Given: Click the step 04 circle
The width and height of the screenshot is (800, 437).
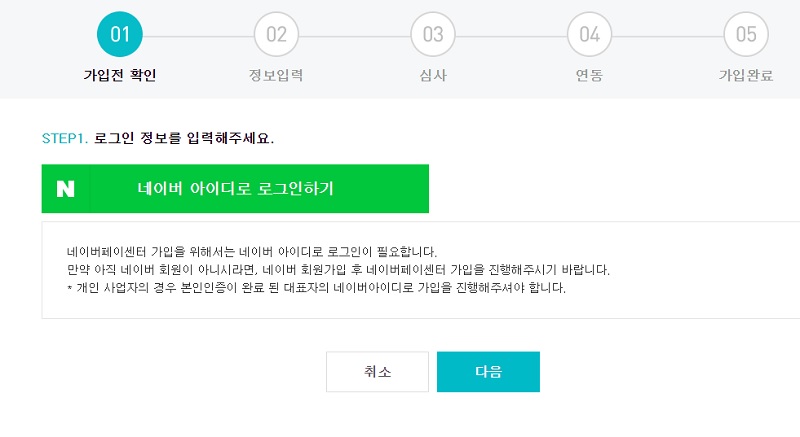Looking at the screenshot, I should (589, 34).
